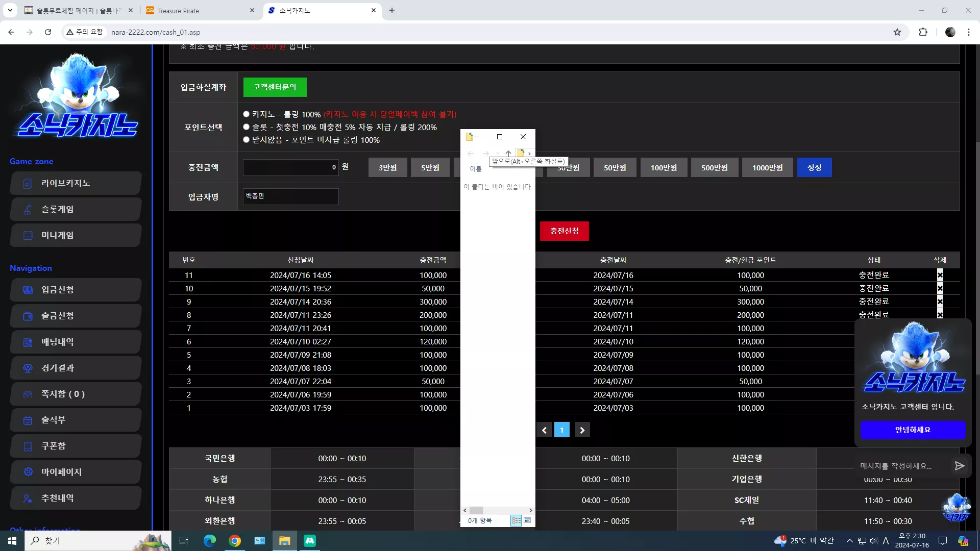Add 100만원 to the charge amount
The height and width of the screenshot is (551, 980).
pyautogui.click(x=664, y=167)
